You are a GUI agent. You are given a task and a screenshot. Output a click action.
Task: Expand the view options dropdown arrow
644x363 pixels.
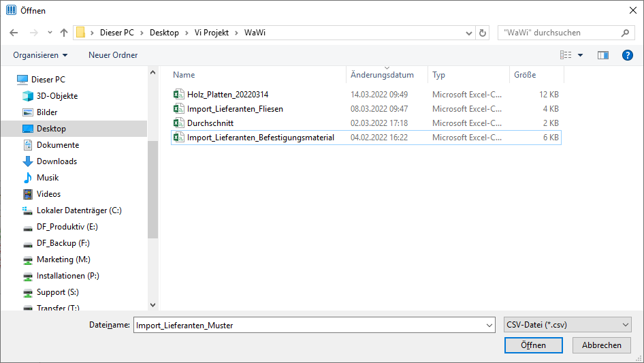[x=580, y=55]
